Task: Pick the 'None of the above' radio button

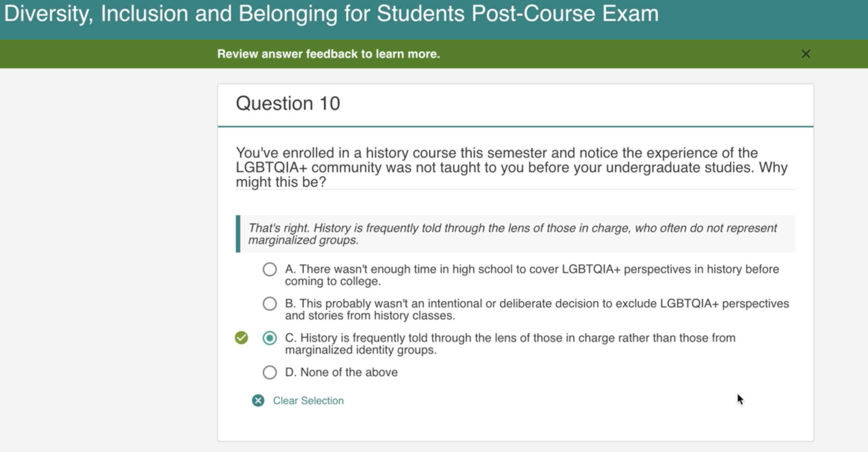Action: tap(269, 372)
